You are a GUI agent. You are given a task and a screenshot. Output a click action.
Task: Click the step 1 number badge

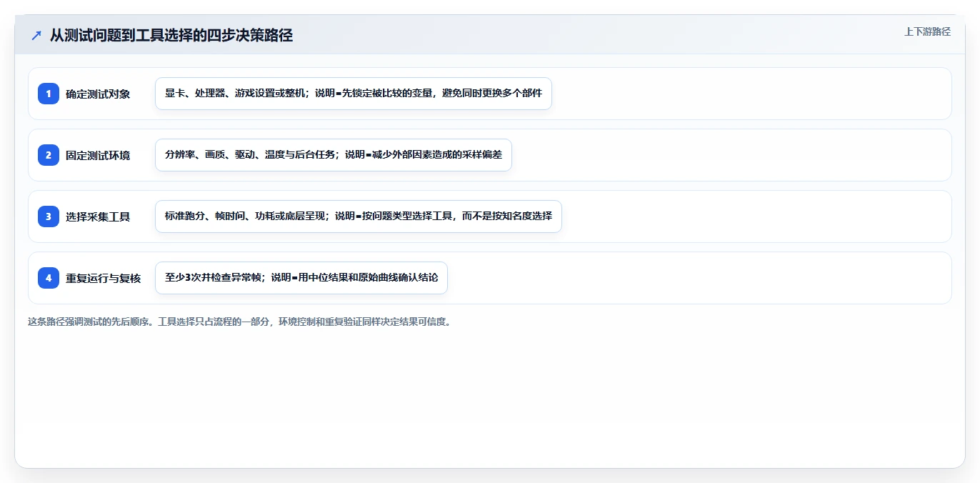pos(49,94)
